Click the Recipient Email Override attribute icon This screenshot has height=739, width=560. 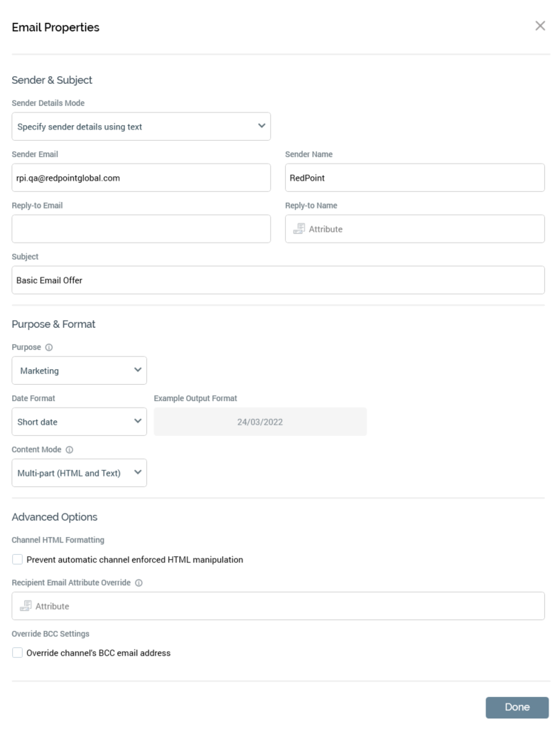[26, 606]
